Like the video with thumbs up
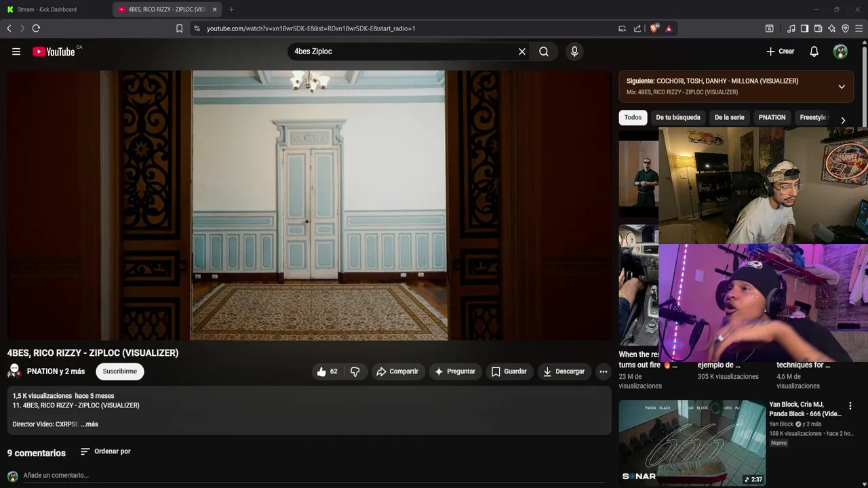Viewport: 868px width, 488px height. 327,371
